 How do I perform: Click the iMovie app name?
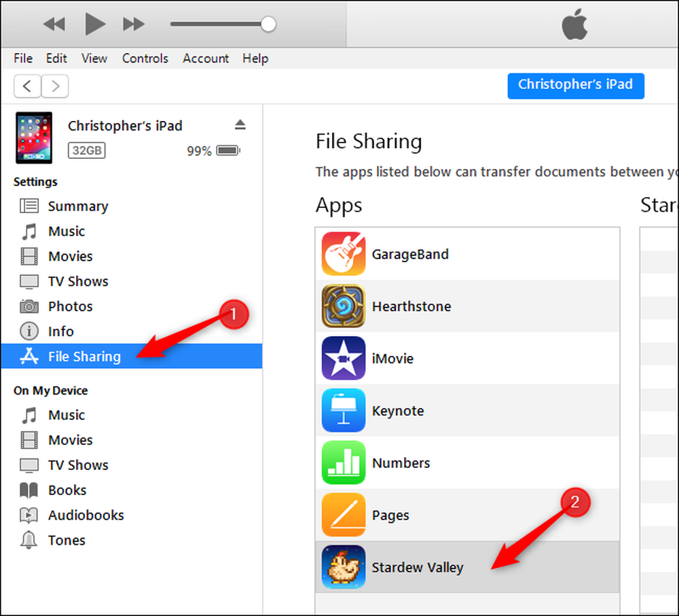pyautogui.click(x=392, y=359)
